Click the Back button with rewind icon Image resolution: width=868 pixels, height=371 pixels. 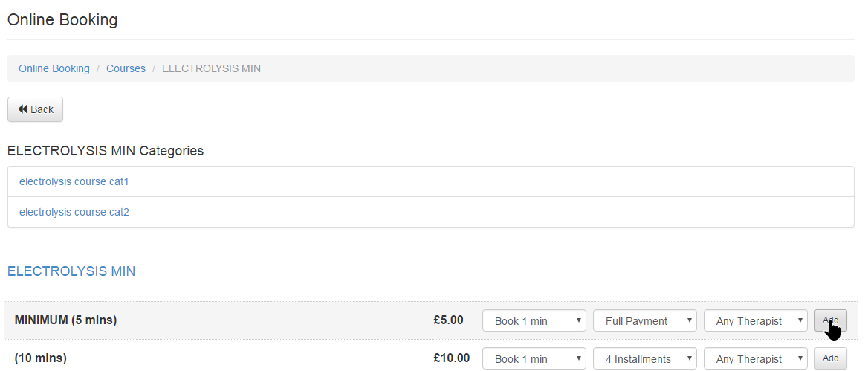(x=35, y=109)
